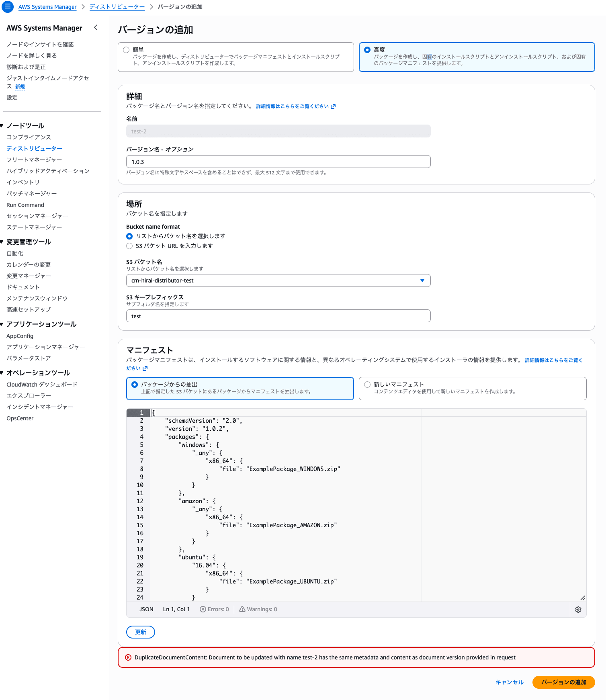
Task: Open 設定 in sidebar
Action: point(12,97)
